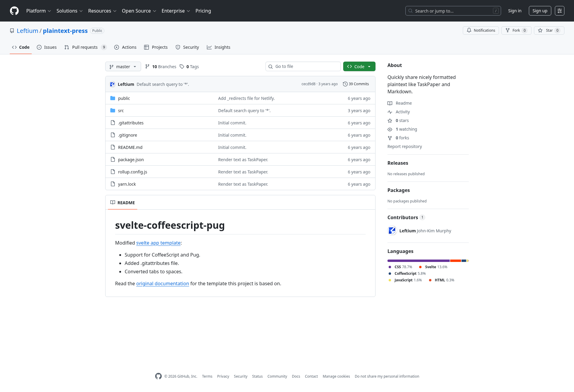This screenshot has height=392, width=574.
Task: Open commit history clock icon
Action: [345, 84]
